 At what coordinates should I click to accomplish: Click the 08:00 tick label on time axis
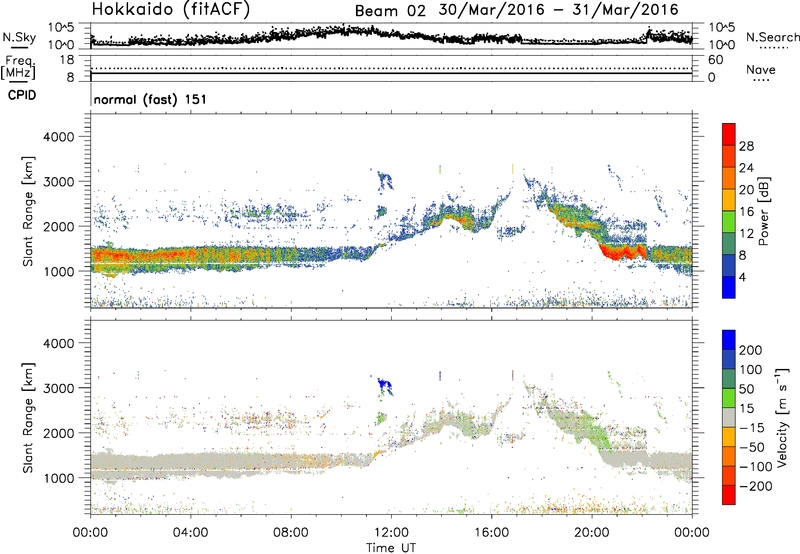pos(291,532)
